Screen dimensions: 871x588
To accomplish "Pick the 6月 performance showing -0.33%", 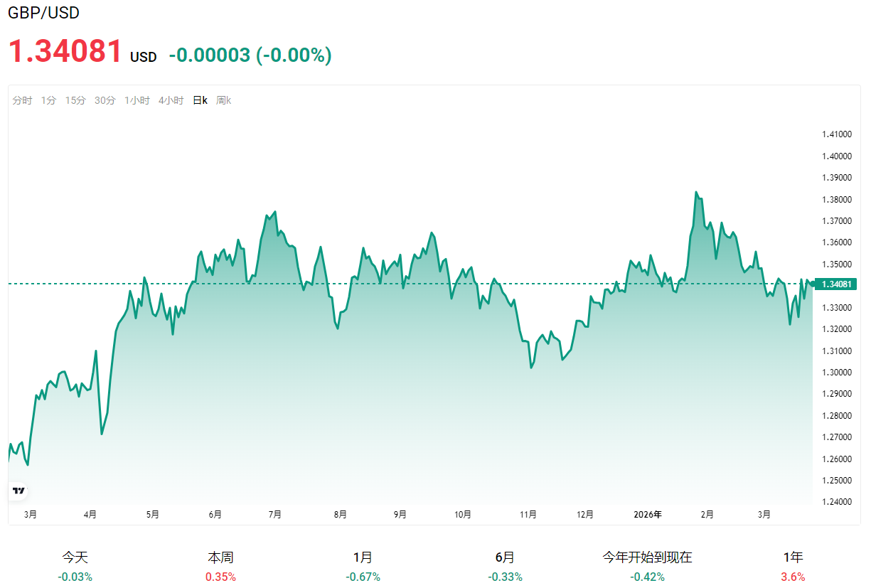I will (505, 566).
